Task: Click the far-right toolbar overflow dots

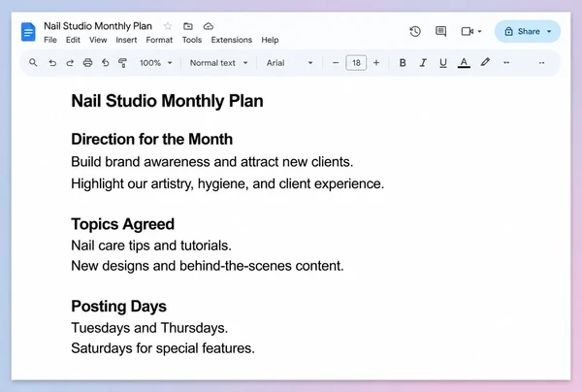Action: [x=542, y=63]
